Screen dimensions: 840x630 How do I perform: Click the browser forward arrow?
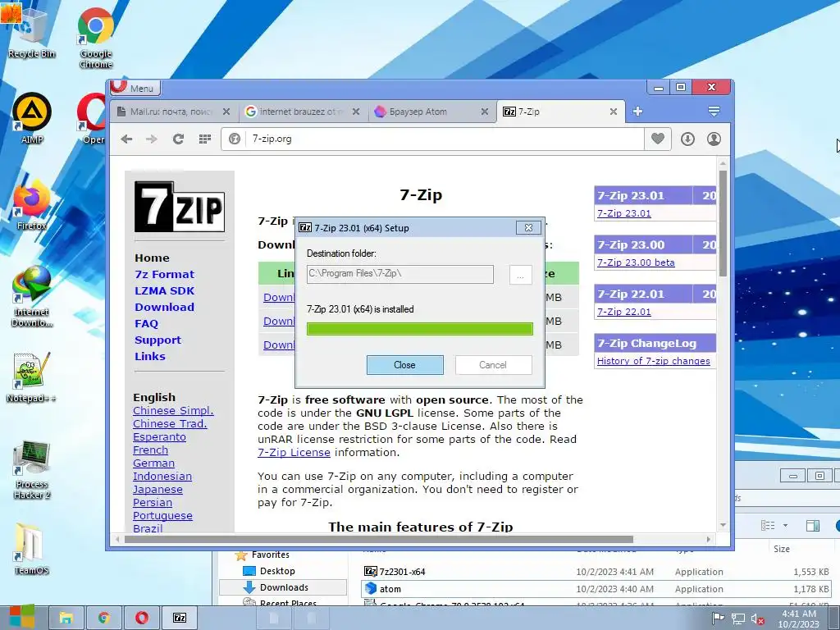point(152,139)
